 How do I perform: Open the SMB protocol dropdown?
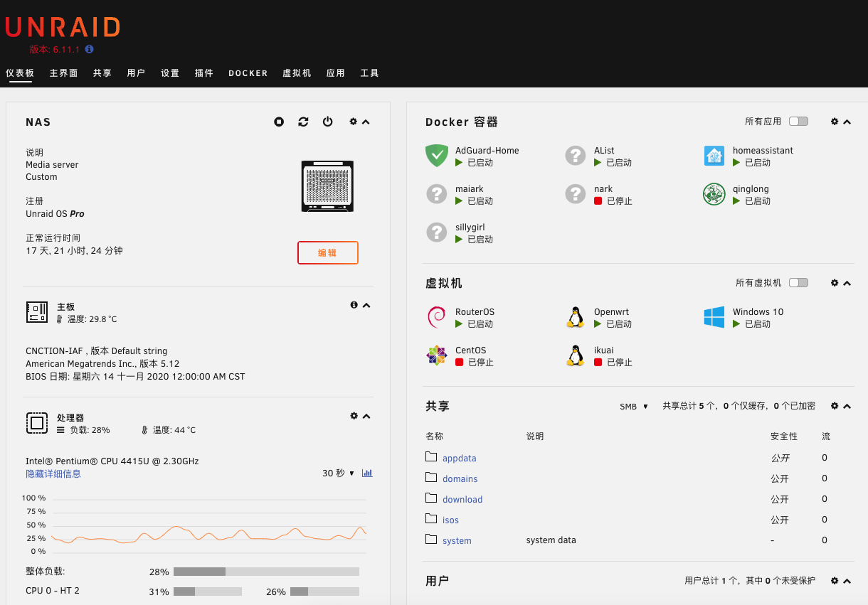pyautogui.click(x=634, y=407)
